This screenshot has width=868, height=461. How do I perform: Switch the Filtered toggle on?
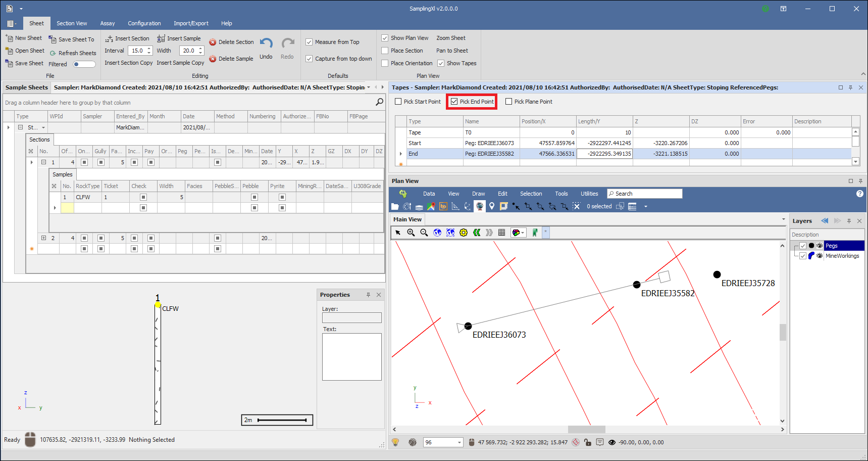pyautogui.click(x=84, y=64)
